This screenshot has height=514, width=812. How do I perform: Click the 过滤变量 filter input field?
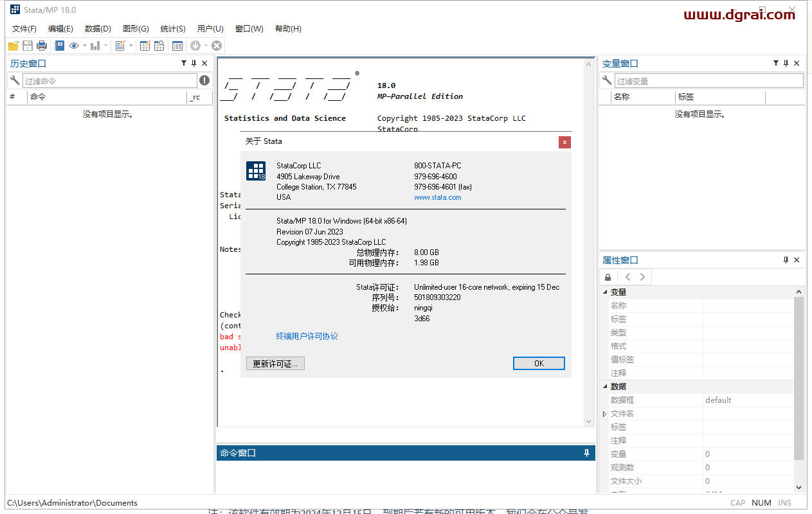click(709, 81)
